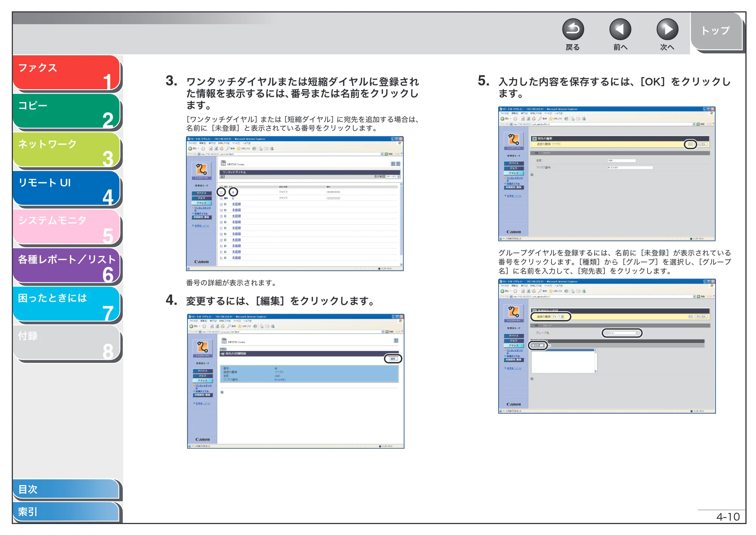Click 宛先表 button in group registration screenshot
Viewport: 756px width, 535px height.
[538, 346]
